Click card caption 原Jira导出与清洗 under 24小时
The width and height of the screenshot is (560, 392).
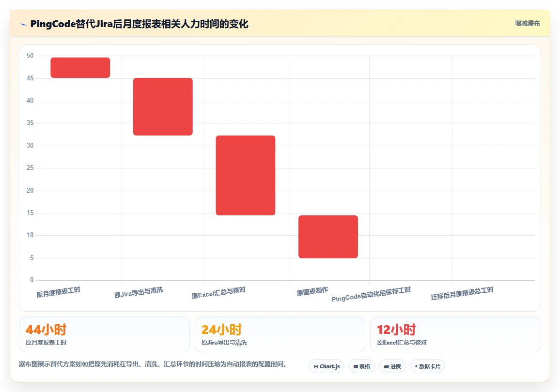[224, 343]
